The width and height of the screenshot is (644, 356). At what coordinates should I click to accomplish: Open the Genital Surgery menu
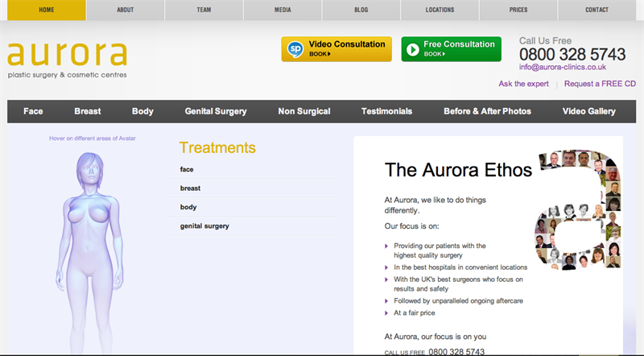216,111
